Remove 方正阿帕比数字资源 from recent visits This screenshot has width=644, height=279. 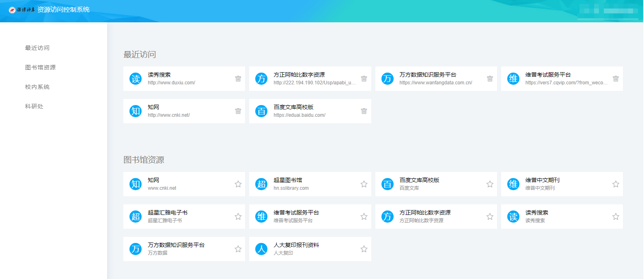(x=364, y=79)
